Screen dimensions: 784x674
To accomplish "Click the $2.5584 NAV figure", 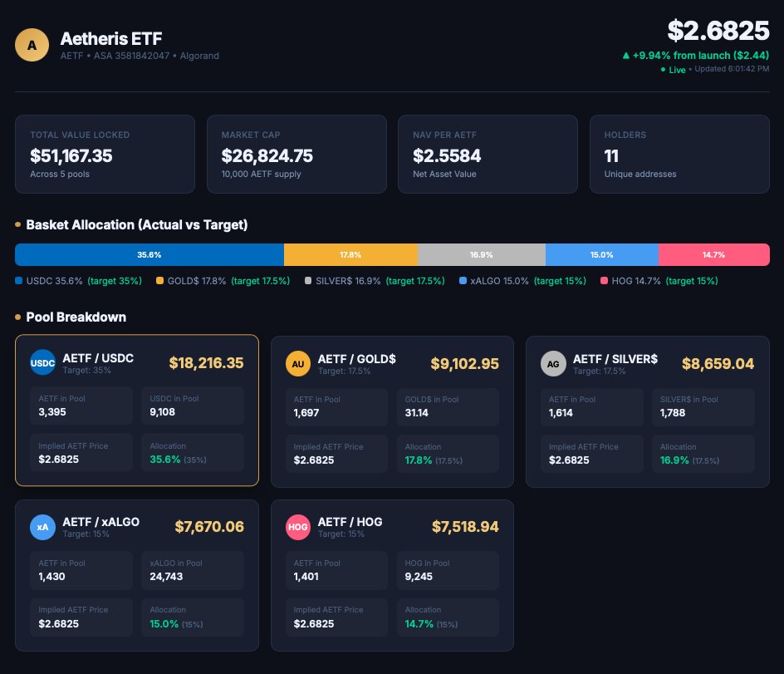I will 447,155.
